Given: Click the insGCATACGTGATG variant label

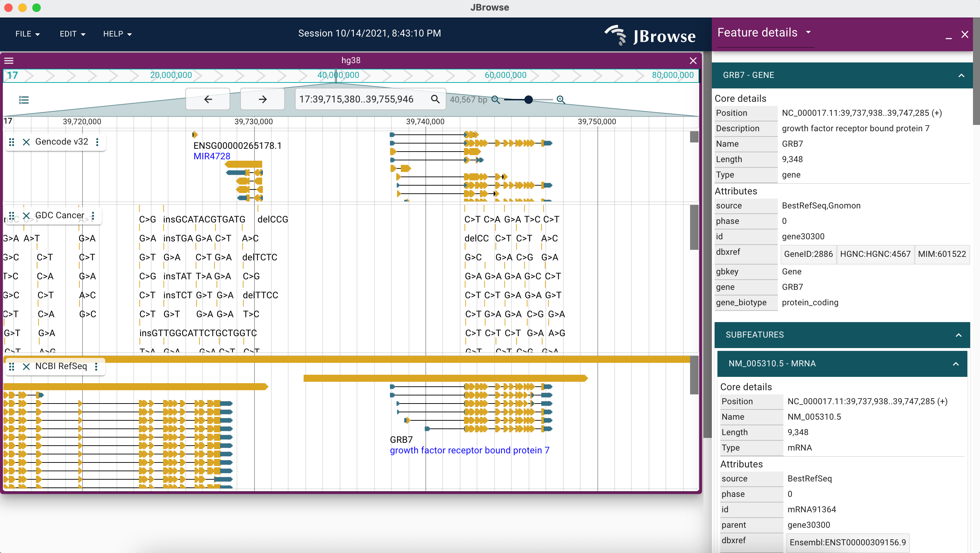Looking at the screenshot, I should point(204,219).
